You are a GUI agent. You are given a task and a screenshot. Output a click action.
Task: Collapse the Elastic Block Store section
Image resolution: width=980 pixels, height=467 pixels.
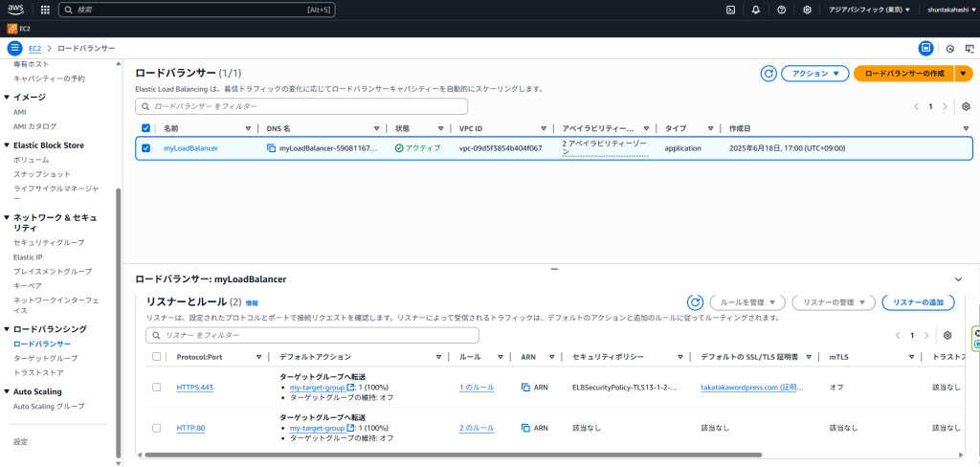pos(8,145)
